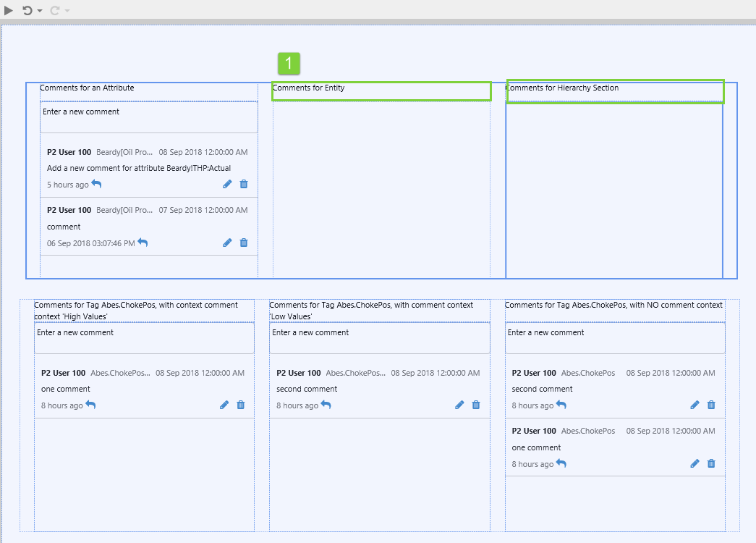The image size is (756, 543).
Task: Click the new comment field under Attribute comments
Action: [x=148, y=117]
